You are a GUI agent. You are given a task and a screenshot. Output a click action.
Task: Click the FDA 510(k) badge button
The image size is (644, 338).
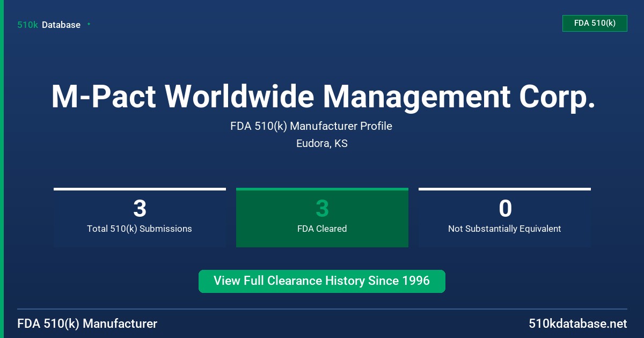[595, 23]
